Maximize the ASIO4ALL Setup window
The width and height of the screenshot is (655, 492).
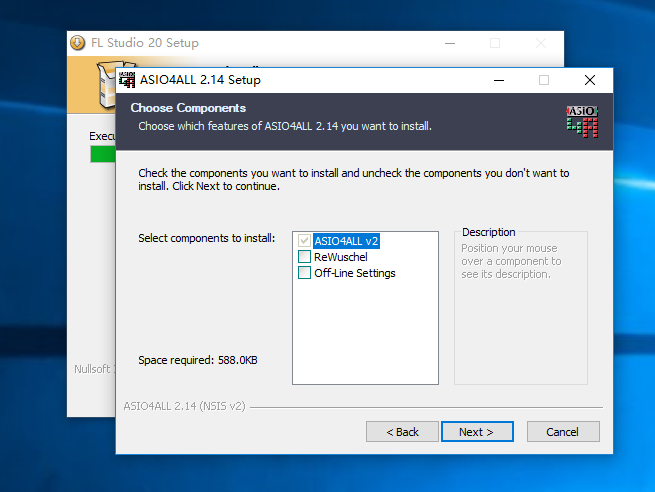(544, 80)
